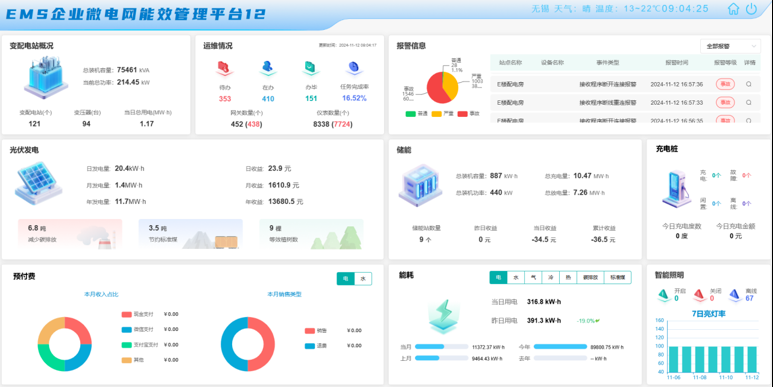
Task: Click the 6.8 吨 carbon reduction card
Action: point(70,234)
